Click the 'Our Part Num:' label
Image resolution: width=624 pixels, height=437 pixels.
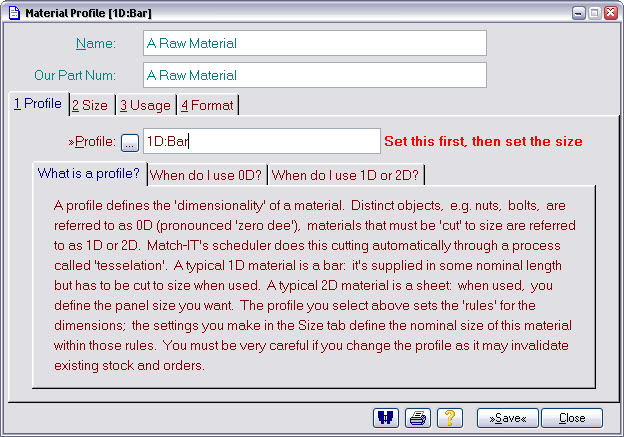75,75
